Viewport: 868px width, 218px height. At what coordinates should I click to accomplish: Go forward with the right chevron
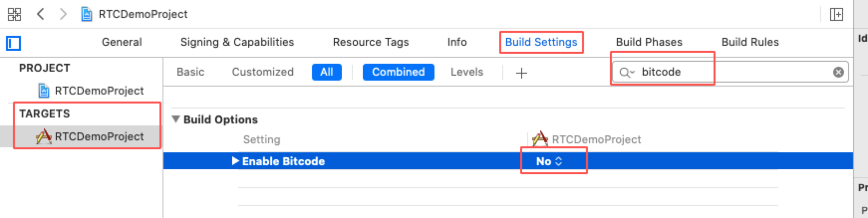point(63,14)
